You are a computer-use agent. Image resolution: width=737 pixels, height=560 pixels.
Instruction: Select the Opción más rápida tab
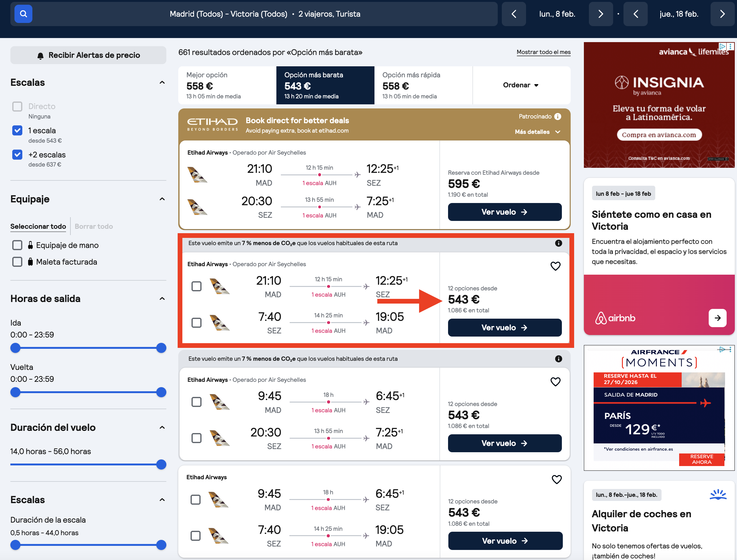click(424, 85)
